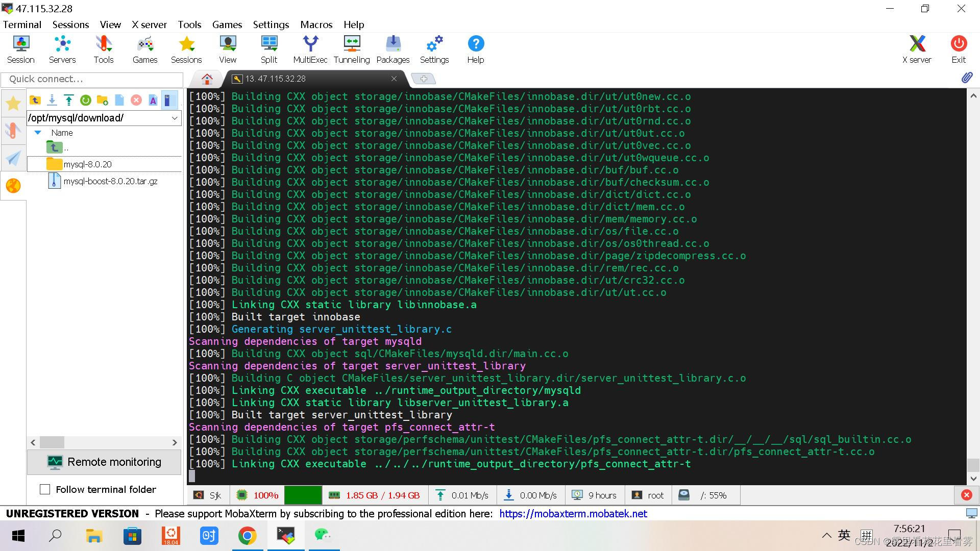Open the X server menu
The height and width of the screenshot is (551, 980).
[149, 24]
